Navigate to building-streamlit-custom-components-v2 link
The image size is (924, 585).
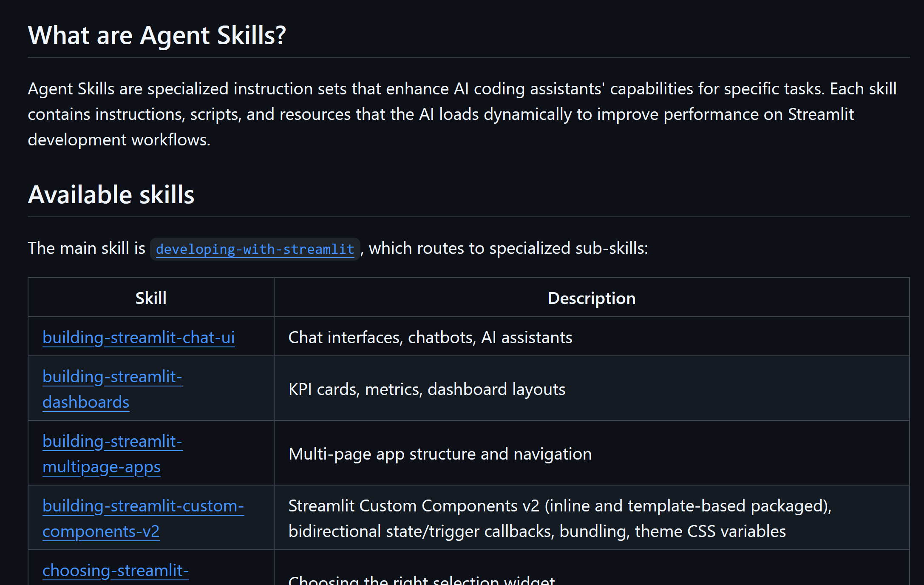tap(143, 506)
